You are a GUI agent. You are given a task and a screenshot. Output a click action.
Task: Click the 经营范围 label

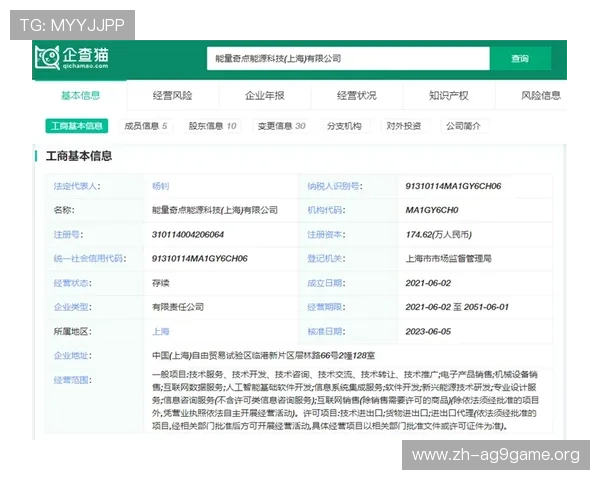[x=73, y=380]
